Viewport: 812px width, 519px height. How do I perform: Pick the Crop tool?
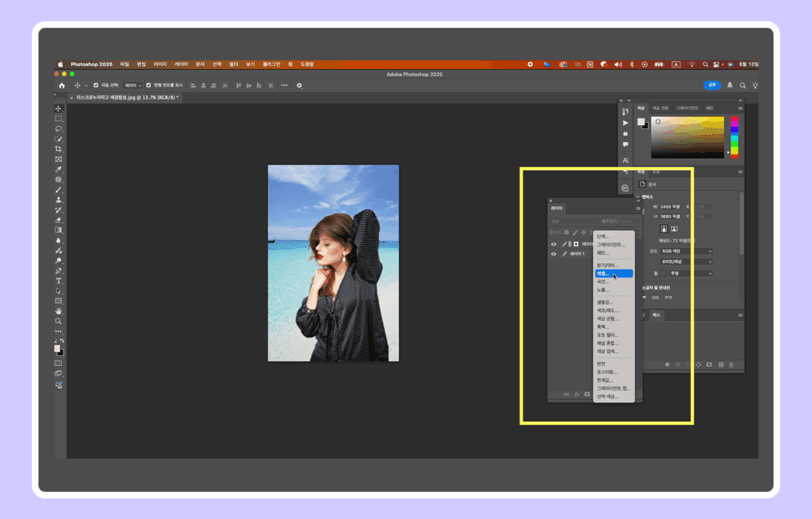click(59, 149)
